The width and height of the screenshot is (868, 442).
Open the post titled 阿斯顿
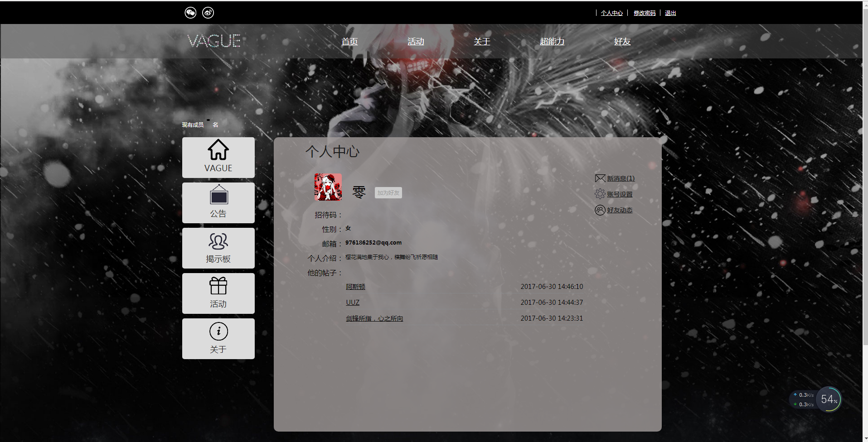pyautogui.click(x=355, y=287)
